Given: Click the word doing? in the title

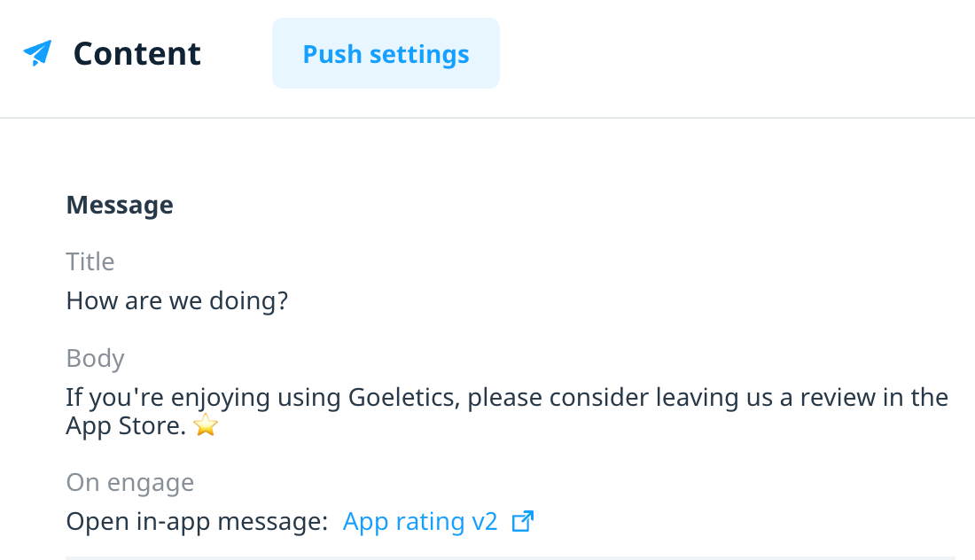Looking at the screenshot, I should pyautogui.click(x=249, y=300).
